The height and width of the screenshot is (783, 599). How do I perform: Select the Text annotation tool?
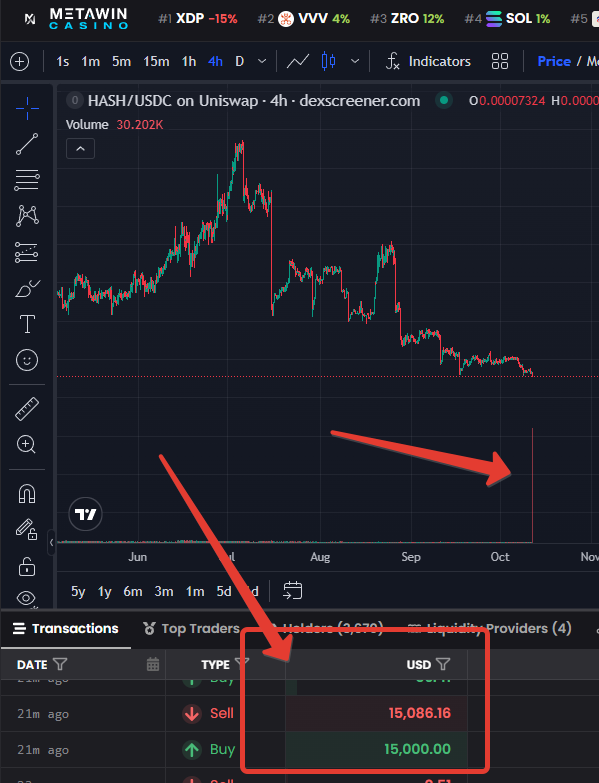[27, 324]
